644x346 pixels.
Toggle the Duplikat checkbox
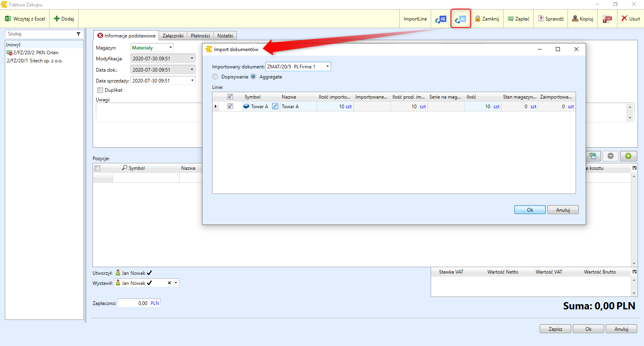[100, 90]
